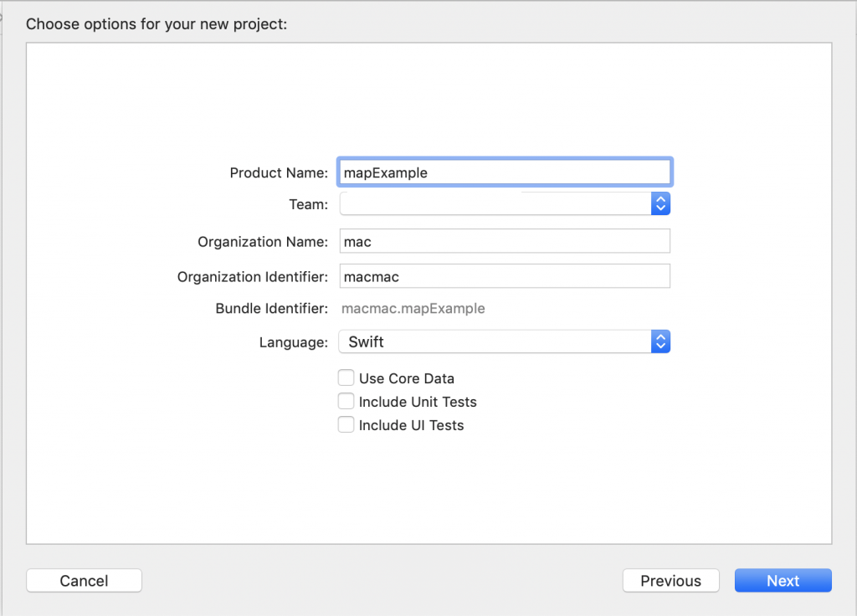Open the Team dropdown menu
Screen dimensions: 857x616
495,203
